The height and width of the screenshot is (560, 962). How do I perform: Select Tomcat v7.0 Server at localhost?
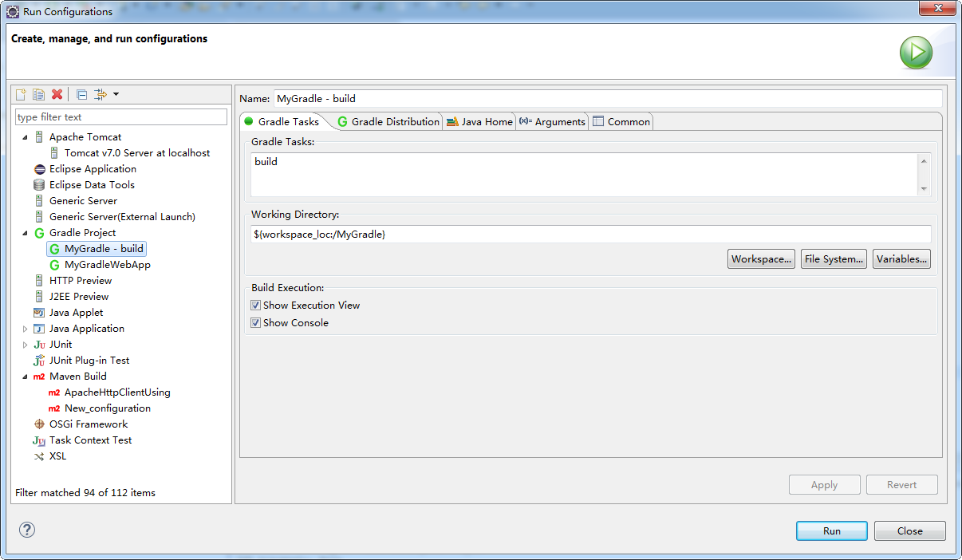click(x=129, y=153)
